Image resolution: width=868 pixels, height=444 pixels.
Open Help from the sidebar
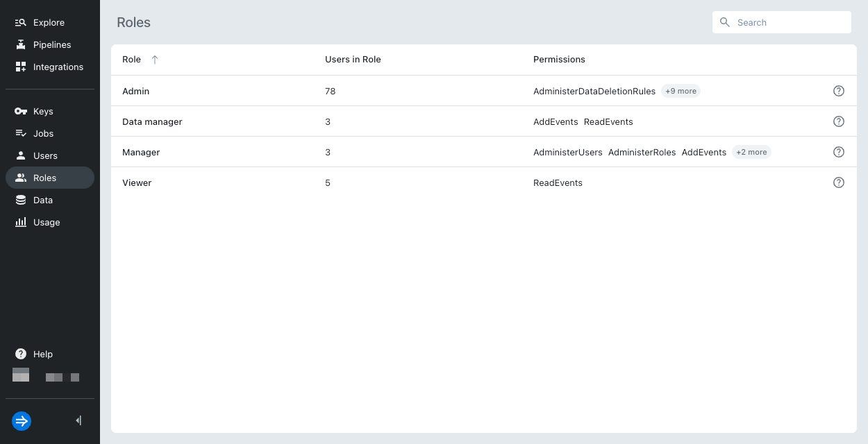pyautogui.click(x=50, y=354)
